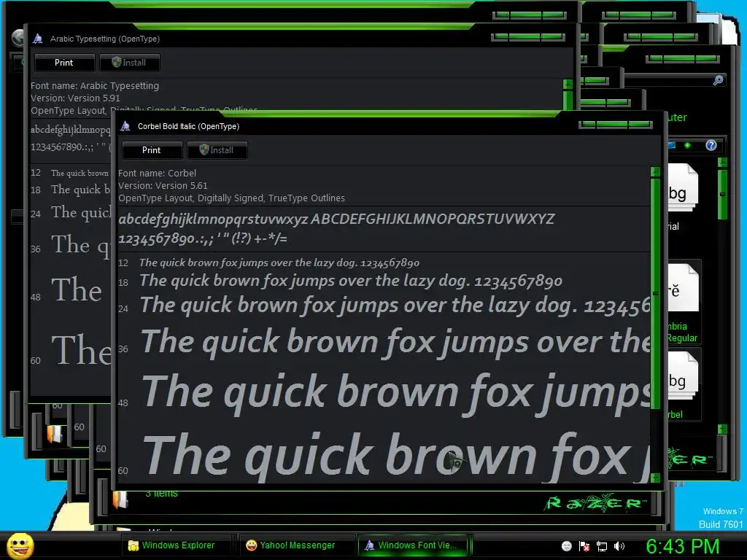747x560 pixels.
Task: Click the 'Font name: Corbel' text
Action: click(x=158, y=174)
